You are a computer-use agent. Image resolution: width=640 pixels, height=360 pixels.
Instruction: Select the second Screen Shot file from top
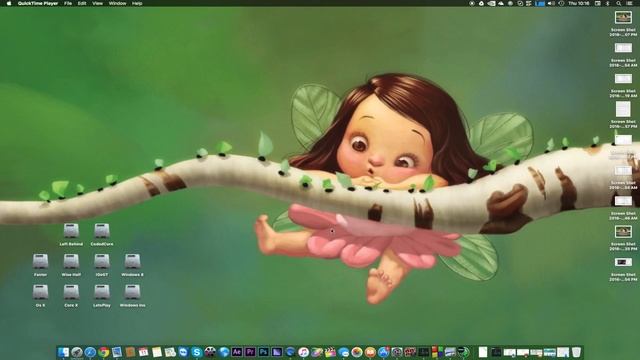(623, 48)
